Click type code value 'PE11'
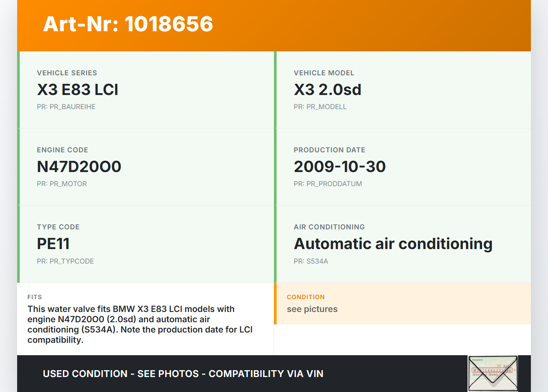Screen dimensions: 548x392 53,244
